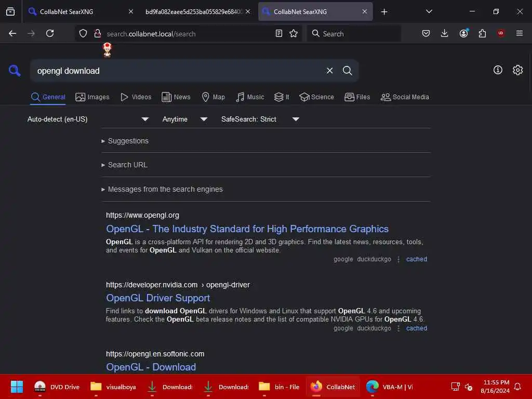Open the options dots on the opengl.org result

click(x=398, y=259)
